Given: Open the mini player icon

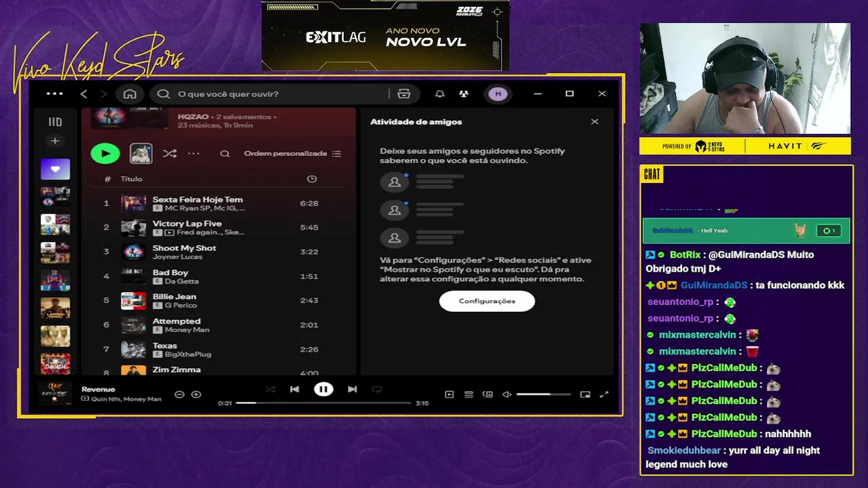Looking at the screenshot, I should [x=585, y=394].
